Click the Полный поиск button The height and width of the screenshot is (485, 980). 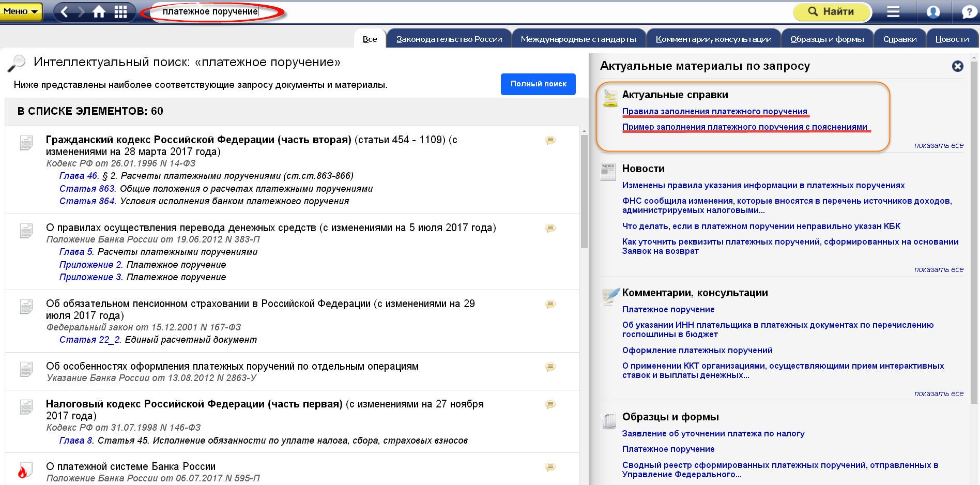[538, 84]
